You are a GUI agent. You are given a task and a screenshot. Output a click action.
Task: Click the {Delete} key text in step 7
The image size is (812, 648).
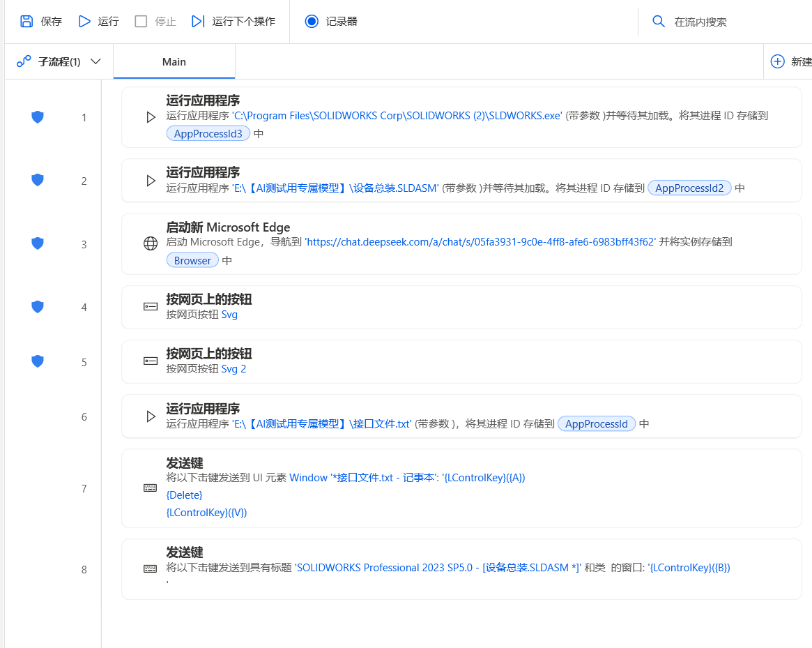185,495
